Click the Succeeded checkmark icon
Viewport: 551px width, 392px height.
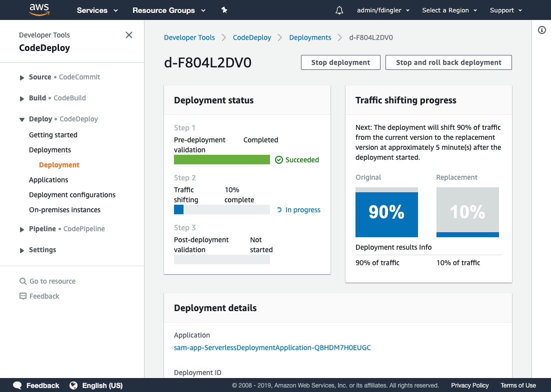278,160
